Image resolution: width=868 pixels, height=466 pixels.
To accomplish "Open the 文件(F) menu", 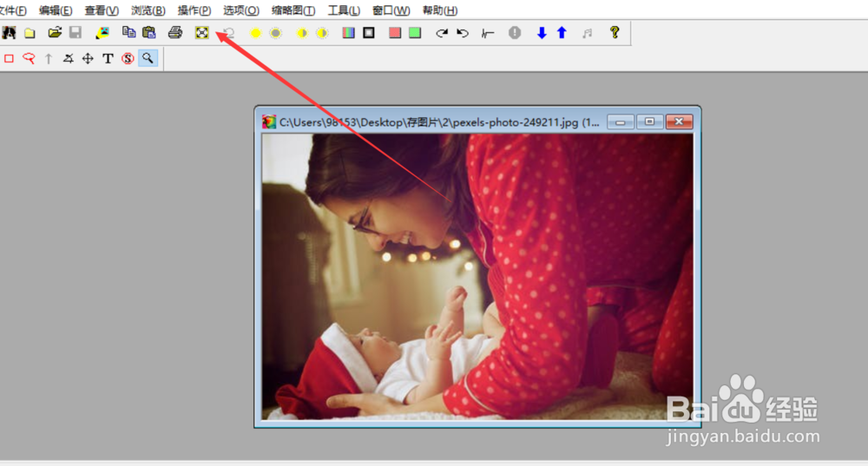I will pos(12,10).
